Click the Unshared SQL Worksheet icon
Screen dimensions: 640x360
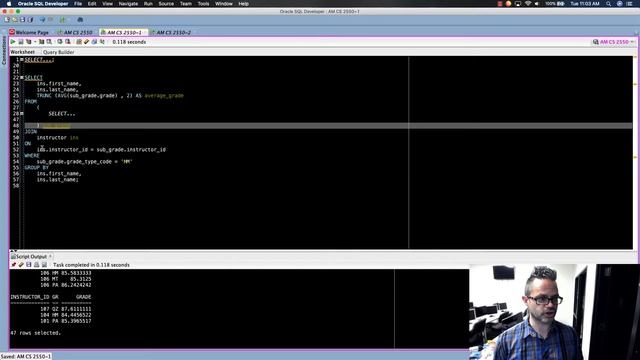78,42
